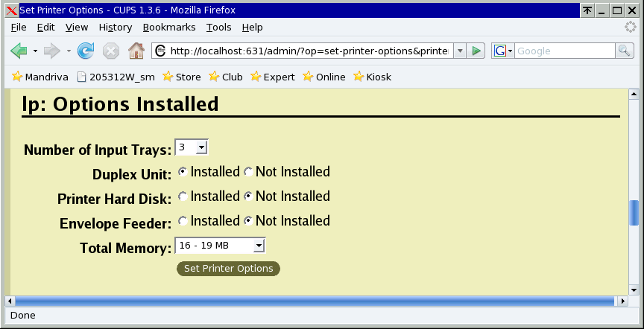The image size is (644, 329).
Task: Select Not Installed for Envelope Feeder
Action: [x=248, y=221]
